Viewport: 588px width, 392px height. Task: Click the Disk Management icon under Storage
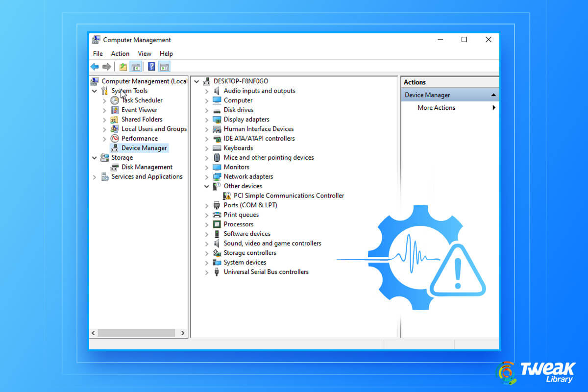coord(114,167)
